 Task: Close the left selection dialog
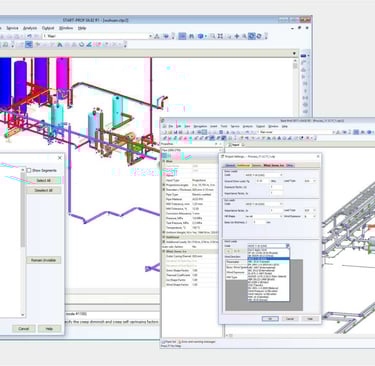point(60,158)
